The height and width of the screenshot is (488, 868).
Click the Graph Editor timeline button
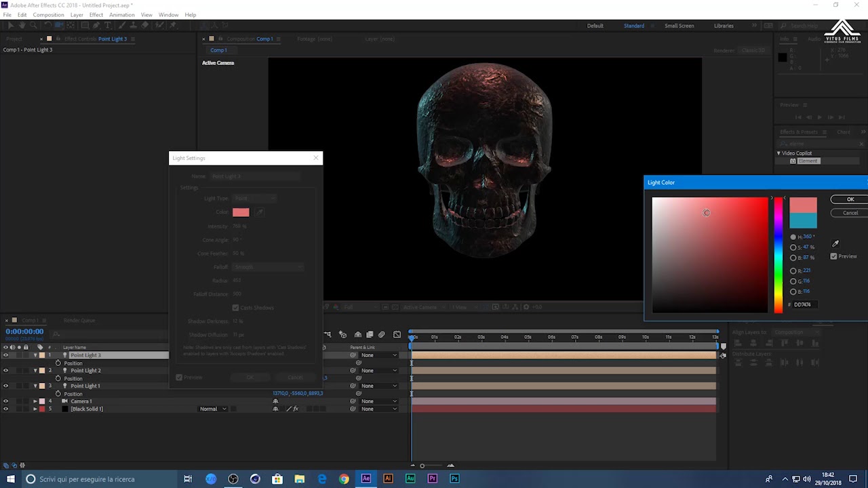397,334
